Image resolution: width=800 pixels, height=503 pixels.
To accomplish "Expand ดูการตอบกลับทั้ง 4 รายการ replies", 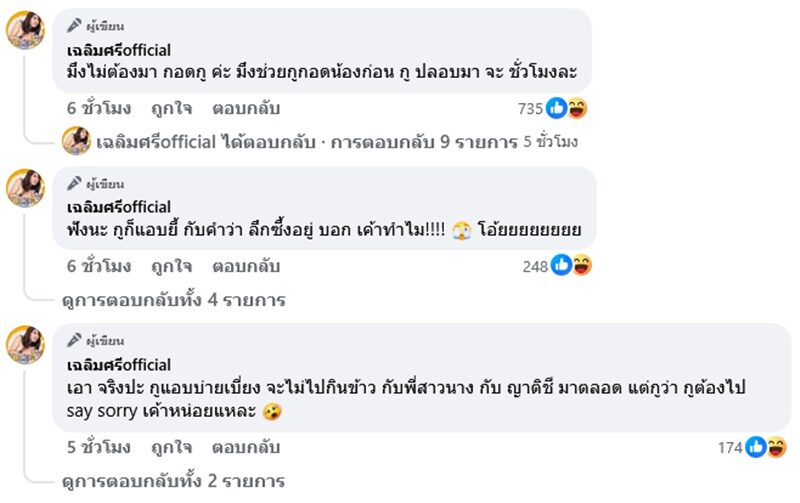I will [171, 299].
